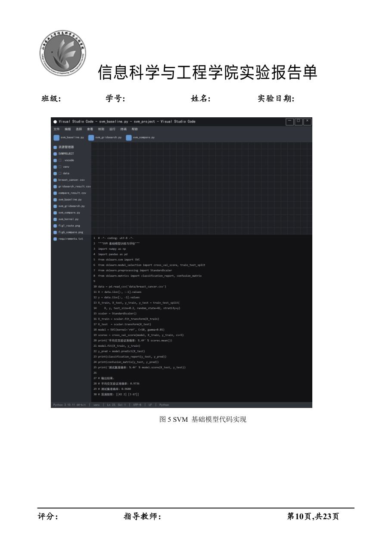392x555 pixels.
Task: Click the file icon beside svm_gridsearch.py in sidebar
Action: tap(55, 206)
